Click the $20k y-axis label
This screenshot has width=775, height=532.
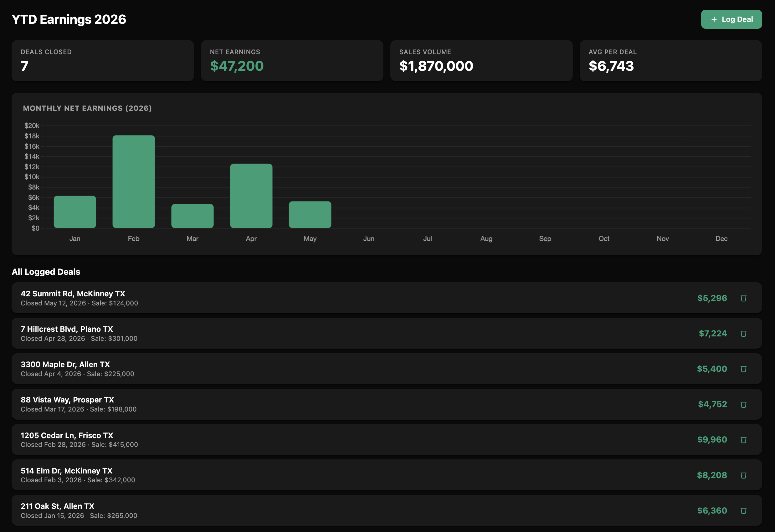pyautogui.click(x=32, y=126)
